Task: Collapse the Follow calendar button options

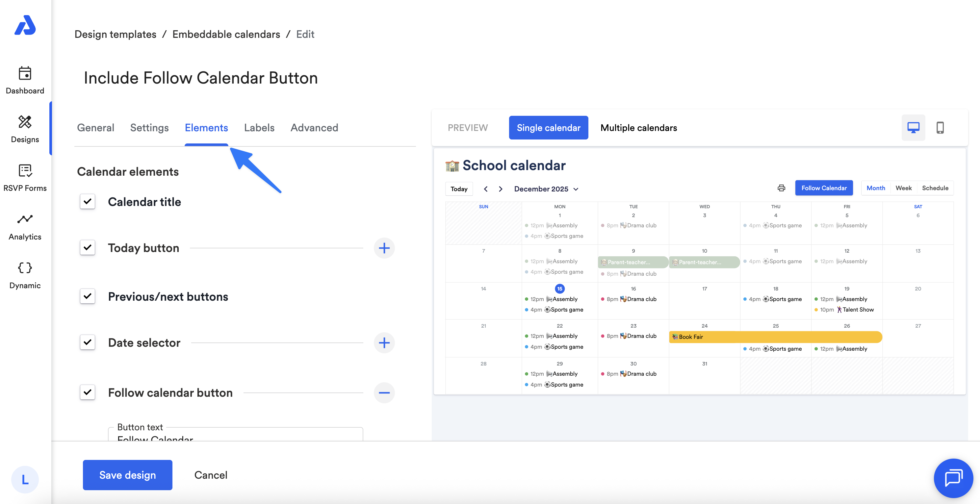Action: (x=384, y=392)
